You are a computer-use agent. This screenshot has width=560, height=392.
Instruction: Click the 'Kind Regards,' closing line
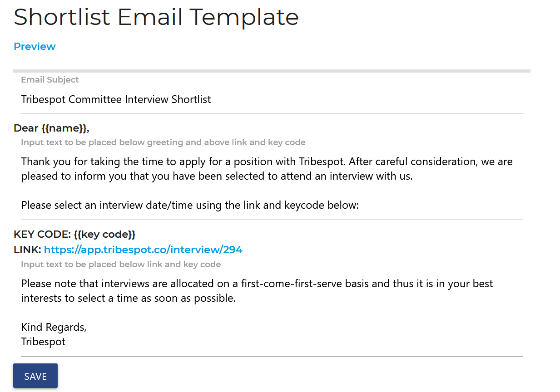coord(54,327)
